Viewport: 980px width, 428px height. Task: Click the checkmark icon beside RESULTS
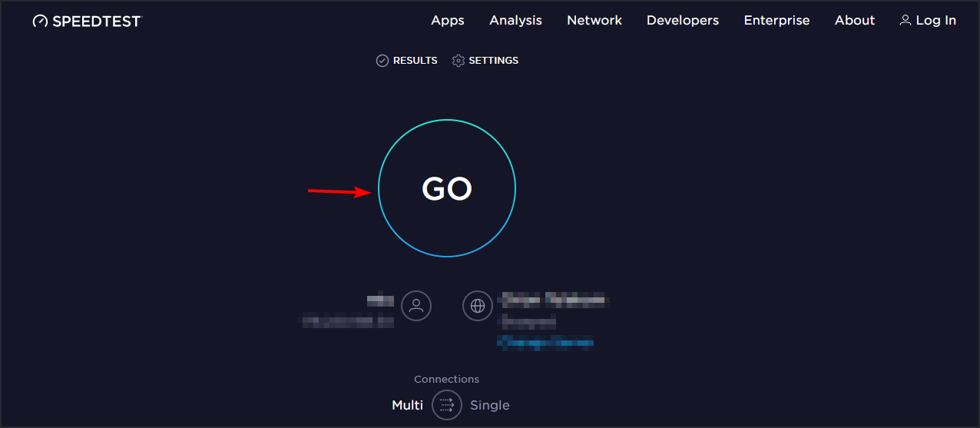pyautogui.click(x=382, y=61)
